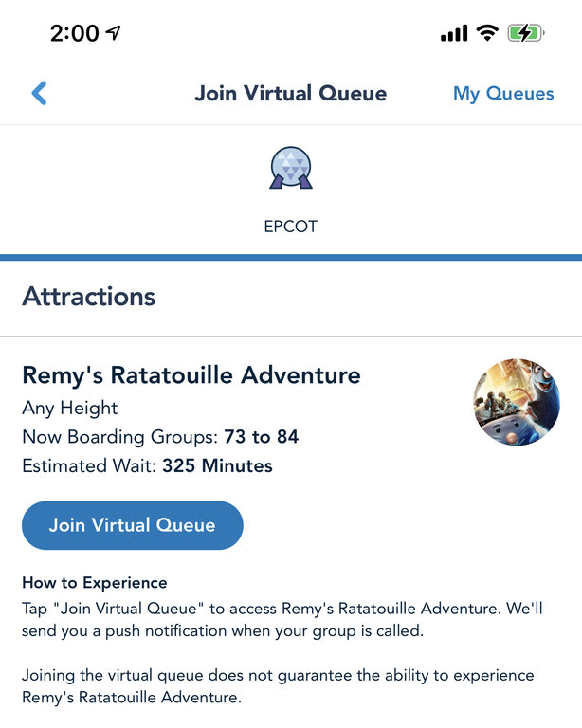Tap the push notification instructions paragraph

(x=282, y=618)
